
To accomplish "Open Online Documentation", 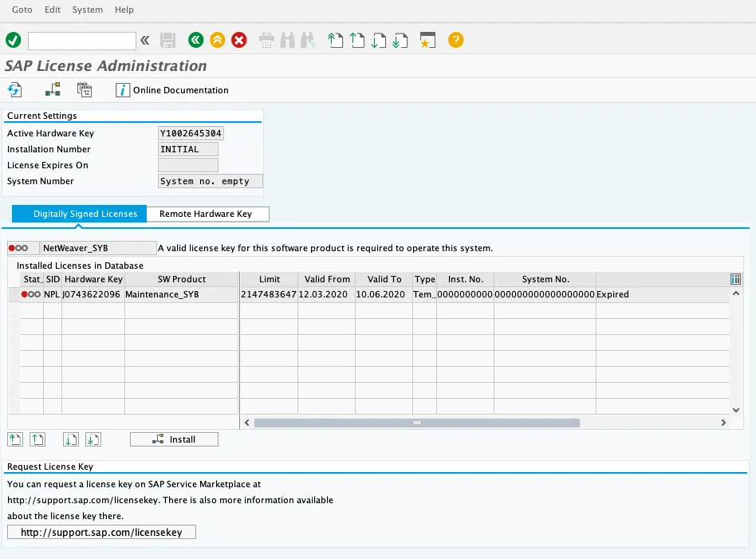I will click(172, 90).
